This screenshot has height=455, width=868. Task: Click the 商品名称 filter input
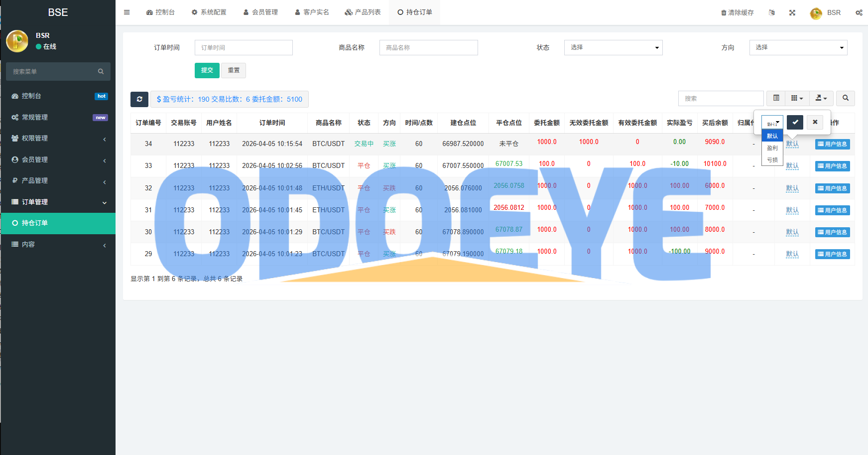[x=428, y=47]
